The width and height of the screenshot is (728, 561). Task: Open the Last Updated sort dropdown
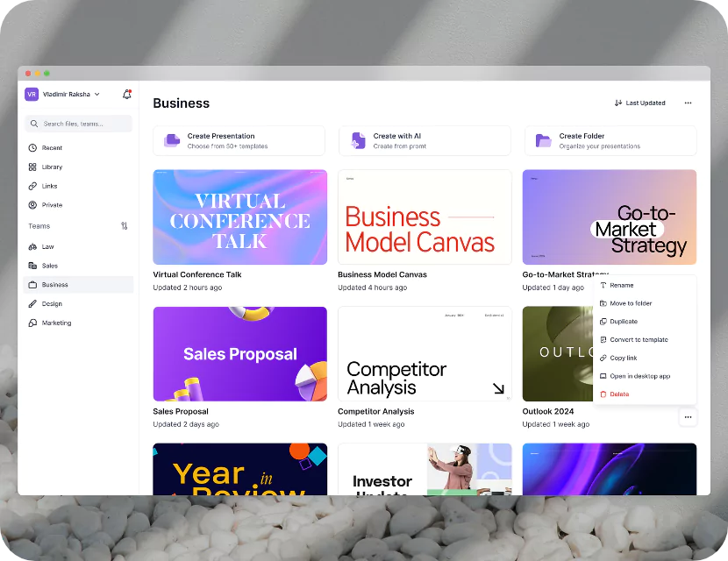(639, 103)
